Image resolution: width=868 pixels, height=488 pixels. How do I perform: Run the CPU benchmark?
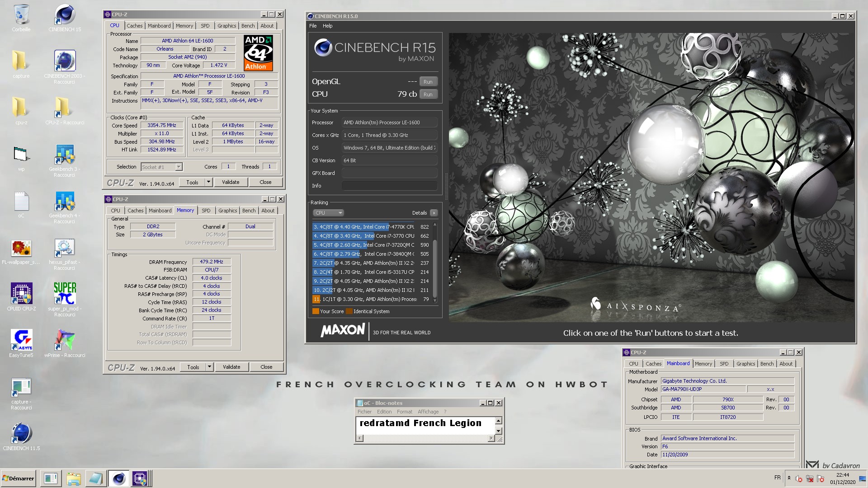428,94
